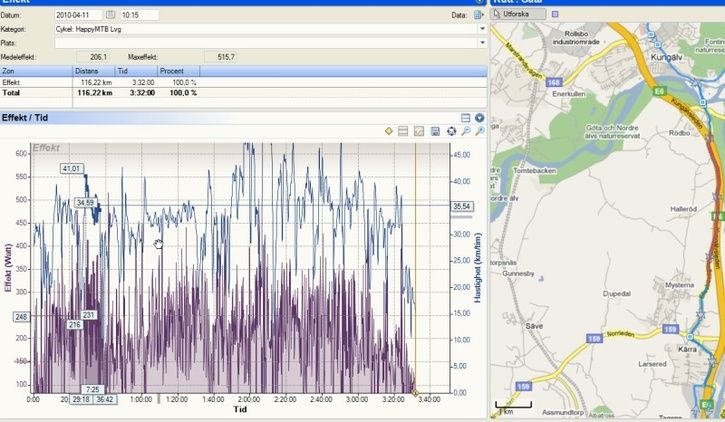Click the Enerkullen label on map
725x422 pixels.
(x=569, y=94)
